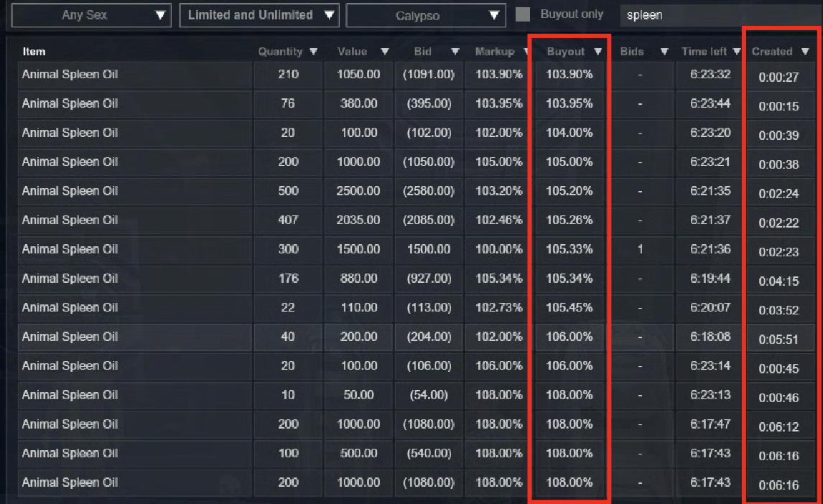Sort by Time left arrow
The height and width of the screenshot is (504, 823).
pyautogui.click(x=736, y=52)
